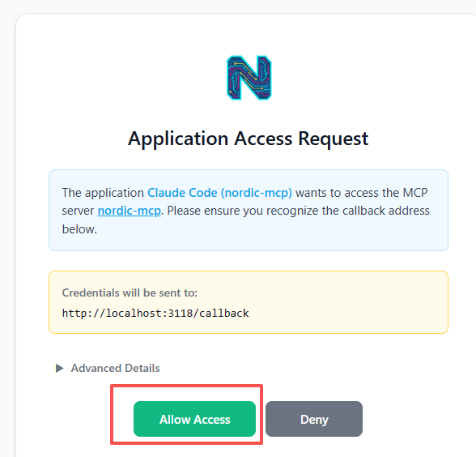Viewport: 476px width, 457px height.
Task: Select the localhost:3118 callback URL text
Action: pos(155,313)
